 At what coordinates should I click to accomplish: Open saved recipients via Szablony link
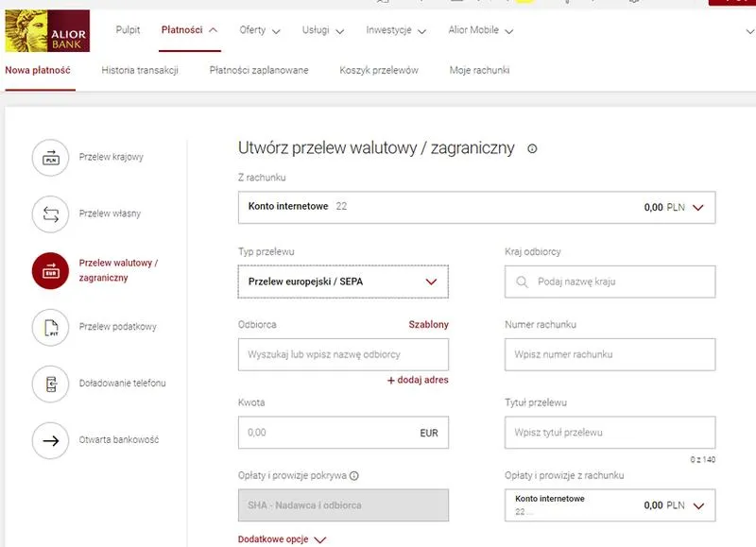click(x=430, y=324)
